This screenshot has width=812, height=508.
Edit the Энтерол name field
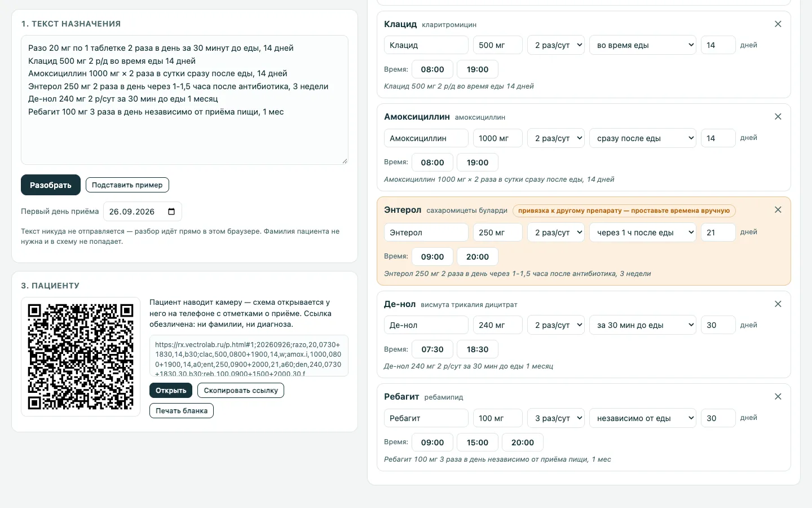[x=426, y=233]
